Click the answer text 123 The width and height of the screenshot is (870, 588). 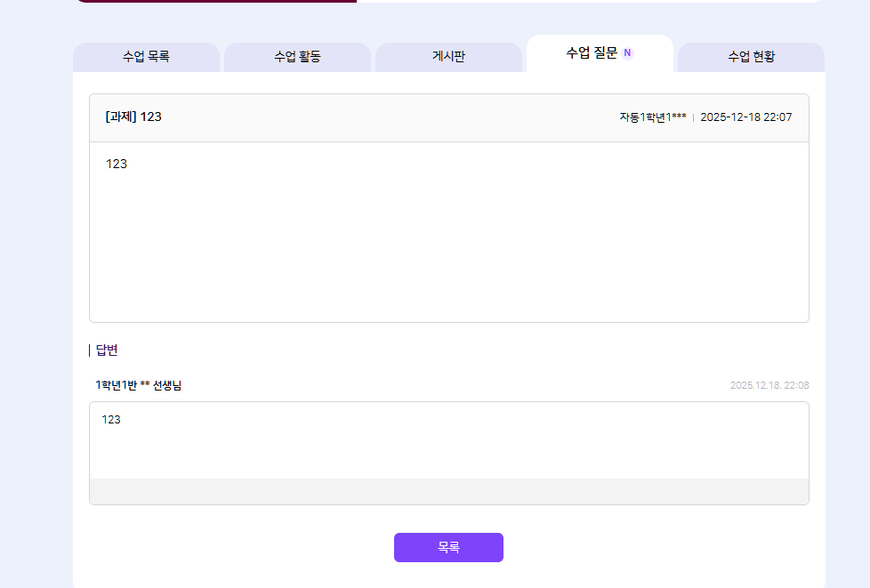point(111,419)
